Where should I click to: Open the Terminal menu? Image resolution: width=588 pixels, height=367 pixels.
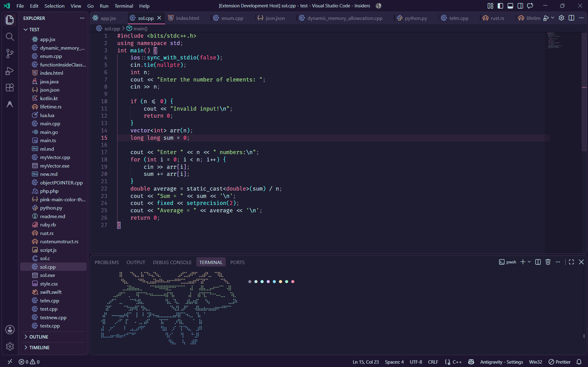coord(124,6)
